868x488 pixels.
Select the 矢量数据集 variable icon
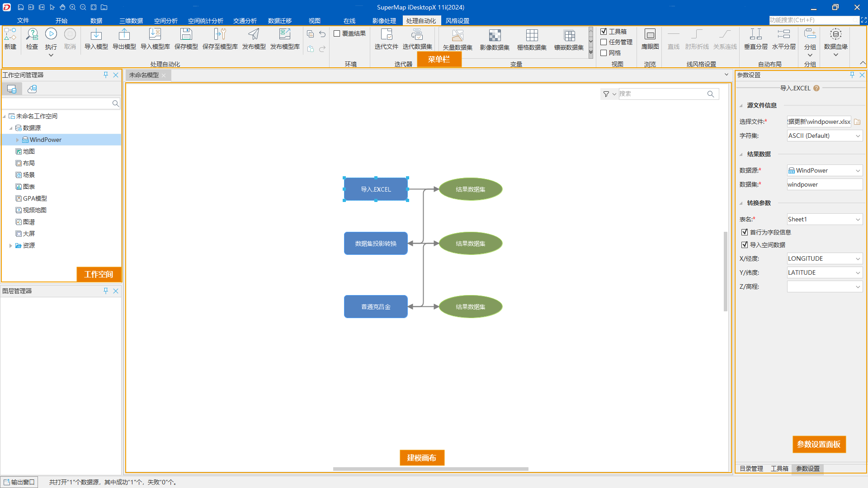(x=458, y=35)
